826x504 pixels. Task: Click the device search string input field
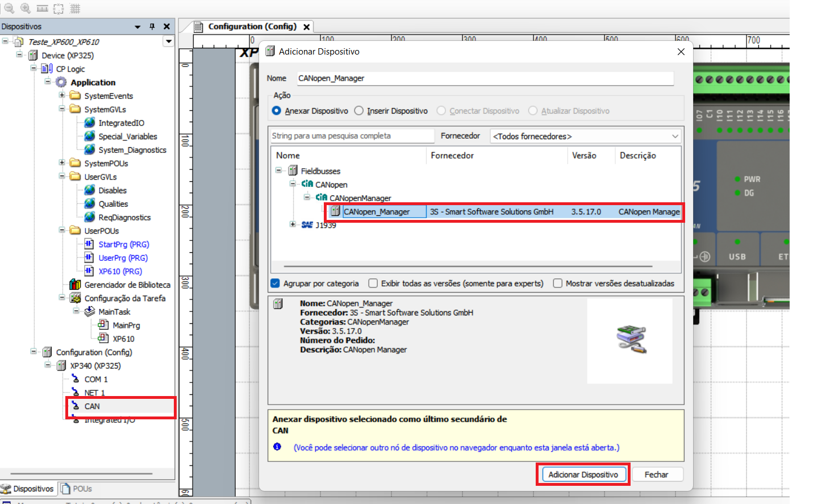[352, 136]
